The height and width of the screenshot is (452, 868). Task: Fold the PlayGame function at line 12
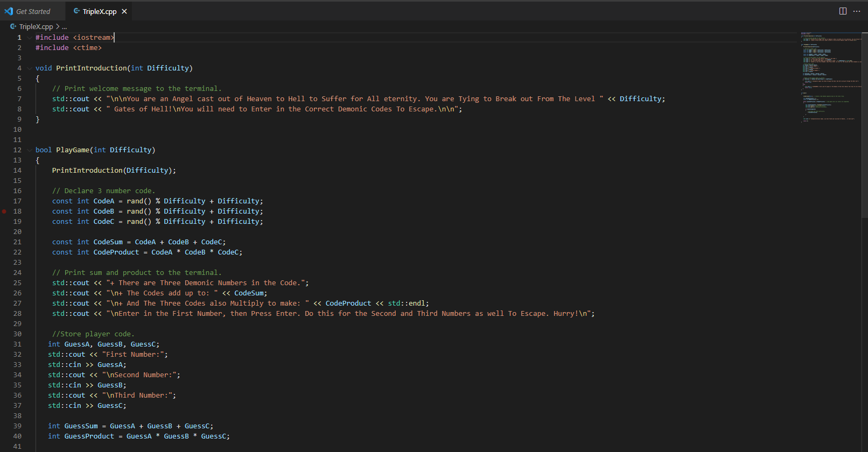pos(30,150)
